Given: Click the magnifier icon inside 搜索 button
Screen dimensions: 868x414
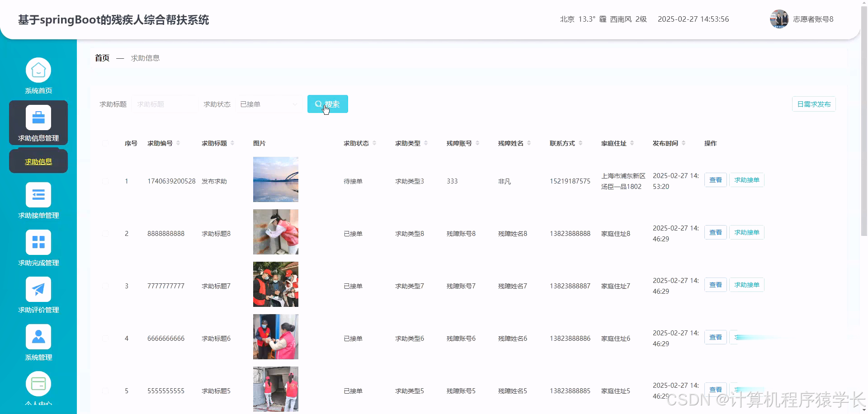Looking at the screenshot, I should 319,104.
